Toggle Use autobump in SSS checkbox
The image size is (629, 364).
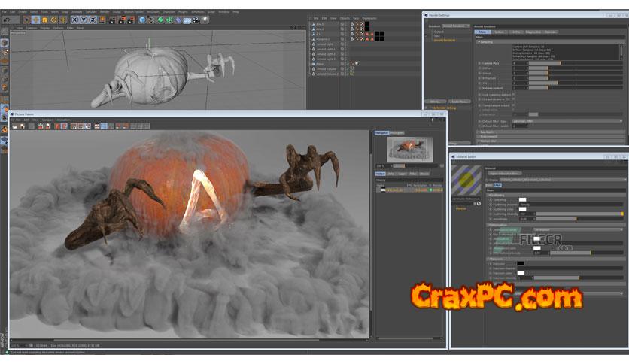[x=513, y=99]
